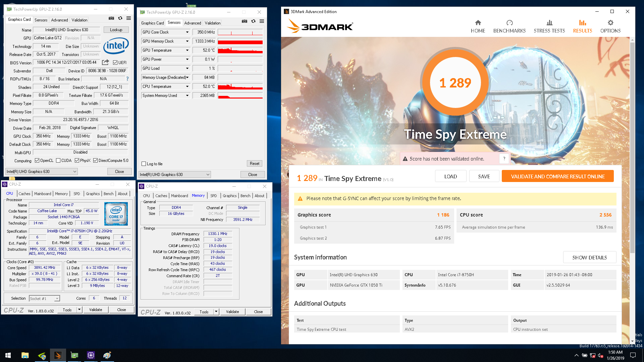
Task: Open hamburger menu in GPU-Z Graphics Card window
Action: pyautogui.click(x=128, y=18)
